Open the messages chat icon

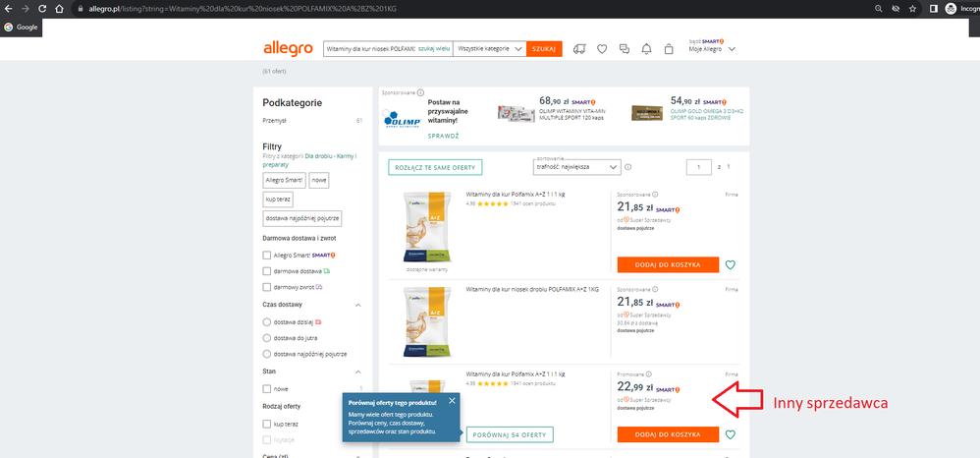click(624, 48)
